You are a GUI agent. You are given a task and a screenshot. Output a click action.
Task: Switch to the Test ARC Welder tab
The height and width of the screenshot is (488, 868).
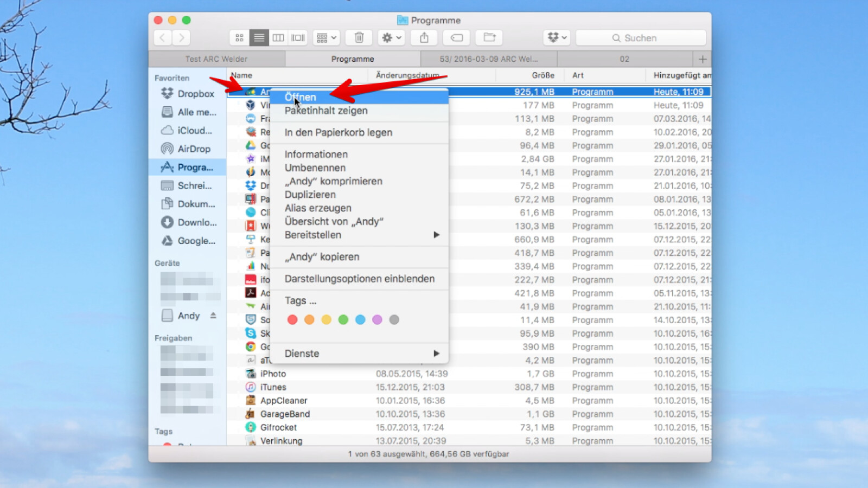pyautogui.click(x=216, y=59)
